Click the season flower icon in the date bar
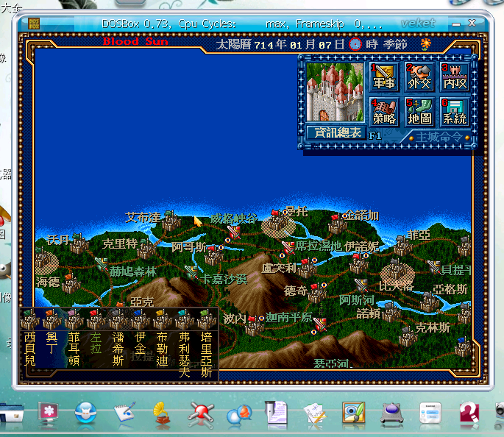Viewport: 504px width, 437px height. click(x=425, y=44)
